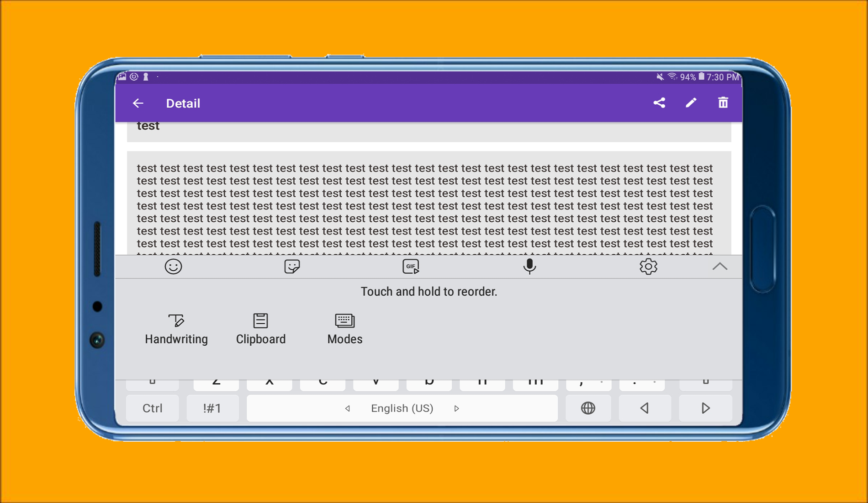Share the note with the share icon
This screenshot has width=868, height=503.
click(x=659, y=103)
